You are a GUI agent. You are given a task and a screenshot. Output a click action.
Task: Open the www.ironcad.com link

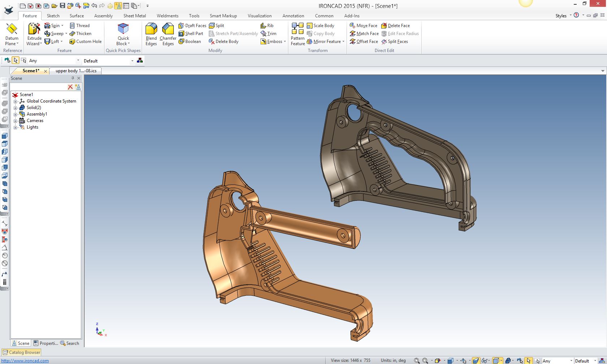pyautogui.click(x=25, y=361)
